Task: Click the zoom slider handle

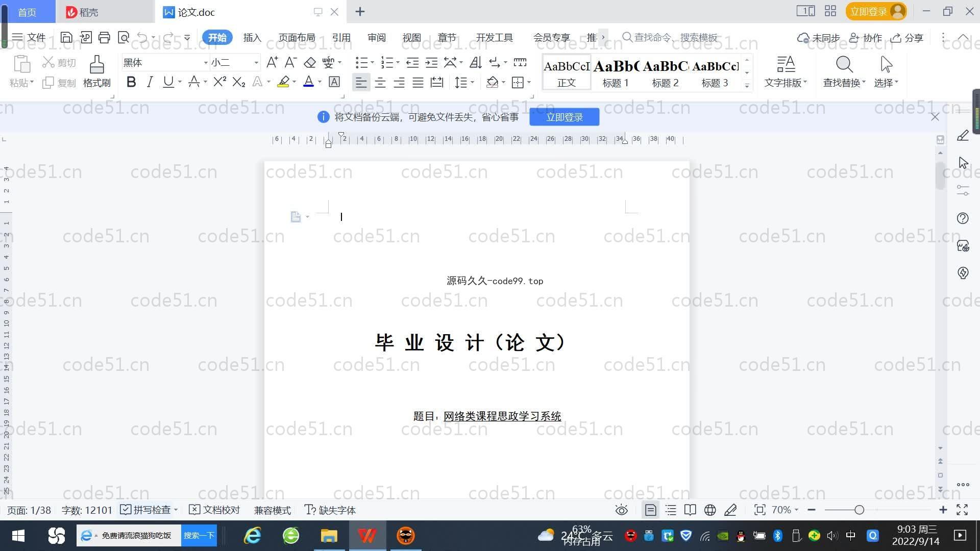Action: point(859,510)
